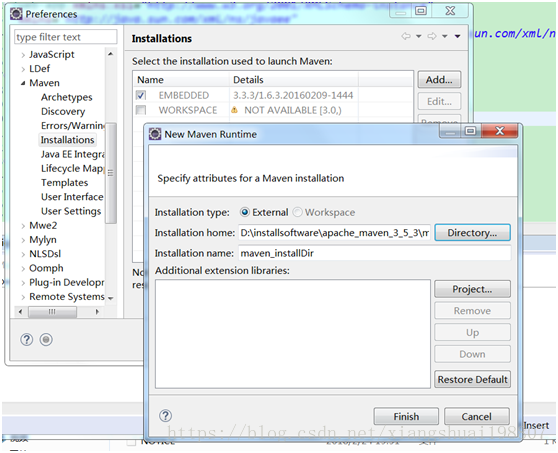Collapse the Maven tree node
Screen dimensions: 558x453
pyautogui.click(x=23, y=83)
